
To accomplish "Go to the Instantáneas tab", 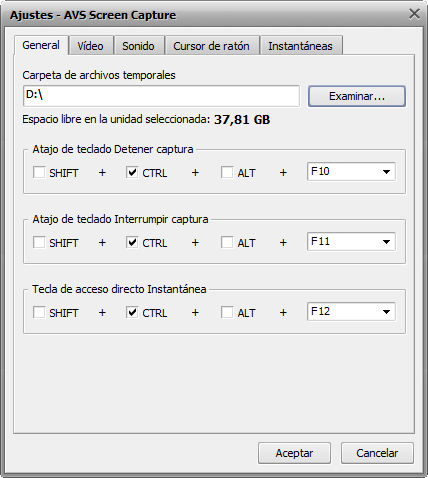I will (301, 46).
